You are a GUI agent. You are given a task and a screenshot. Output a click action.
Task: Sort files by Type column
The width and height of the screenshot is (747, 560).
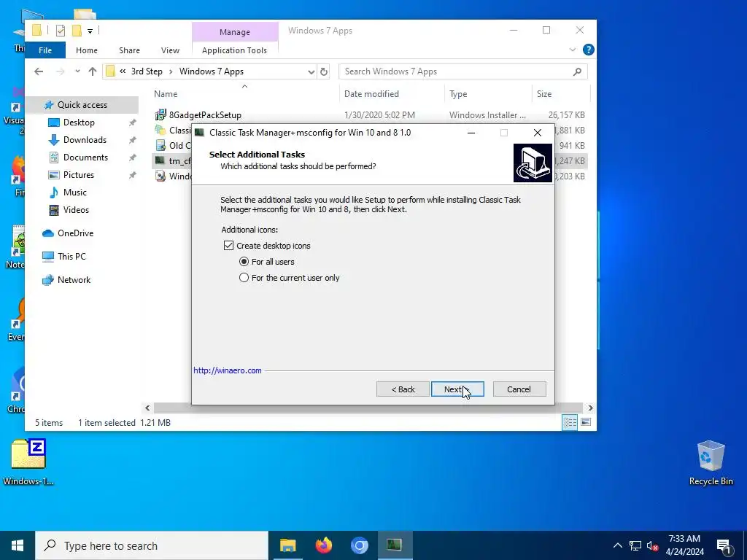[458, 94]
